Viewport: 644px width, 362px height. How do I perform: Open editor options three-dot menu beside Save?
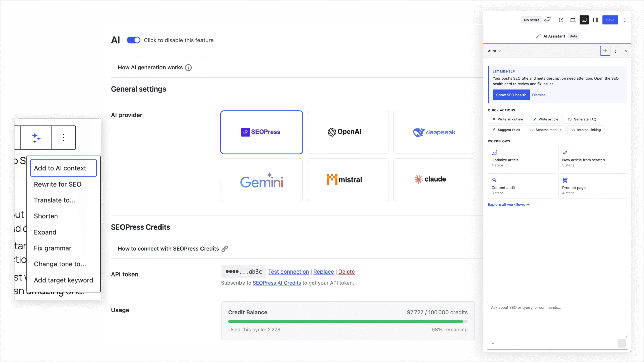pos(625,20)
